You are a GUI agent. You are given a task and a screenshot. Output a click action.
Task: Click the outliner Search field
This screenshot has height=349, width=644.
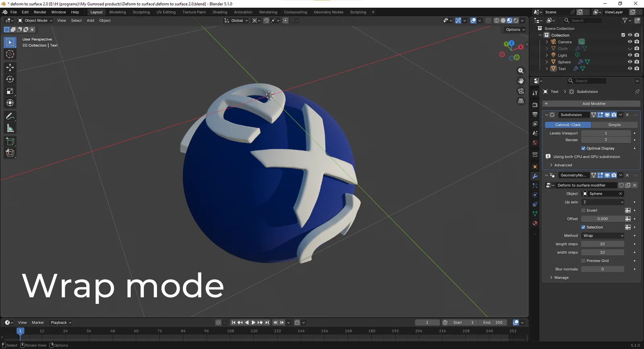click(582, 21)
